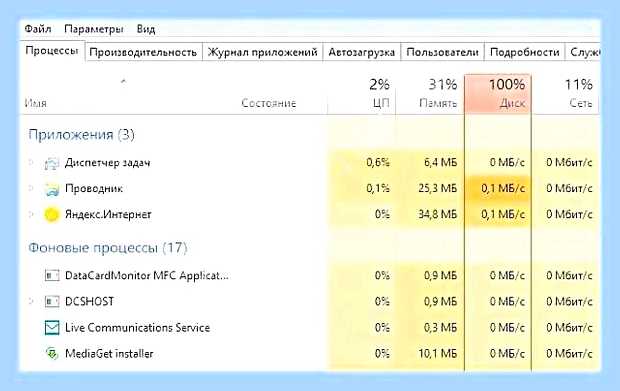Open the Параметры menu
This screenshot has width=620, height=391.
click(94, 29)
